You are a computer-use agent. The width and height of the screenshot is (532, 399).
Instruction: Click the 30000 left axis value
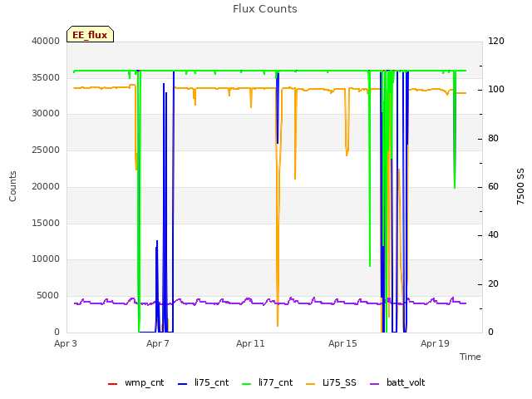coord(46,113)
